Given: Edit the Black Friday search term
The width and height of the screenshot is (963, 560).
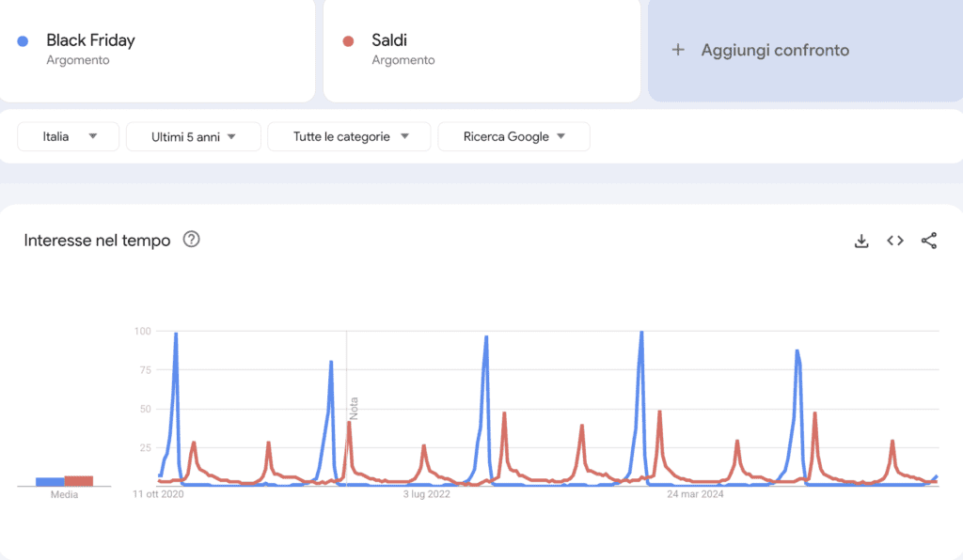Looking at the screenshot, I should click(x=90, y=40).
